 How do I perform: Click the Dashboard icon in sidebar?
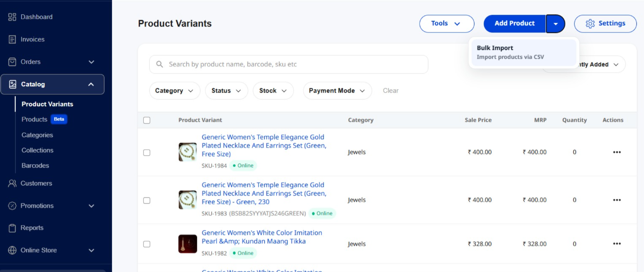pos(12,17)
